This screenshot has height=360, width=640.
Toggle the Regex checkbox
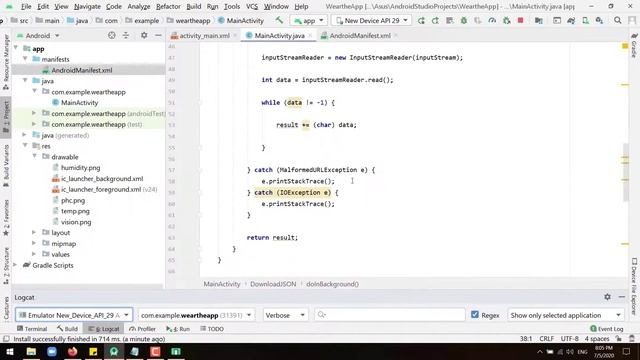pos(475,315)
